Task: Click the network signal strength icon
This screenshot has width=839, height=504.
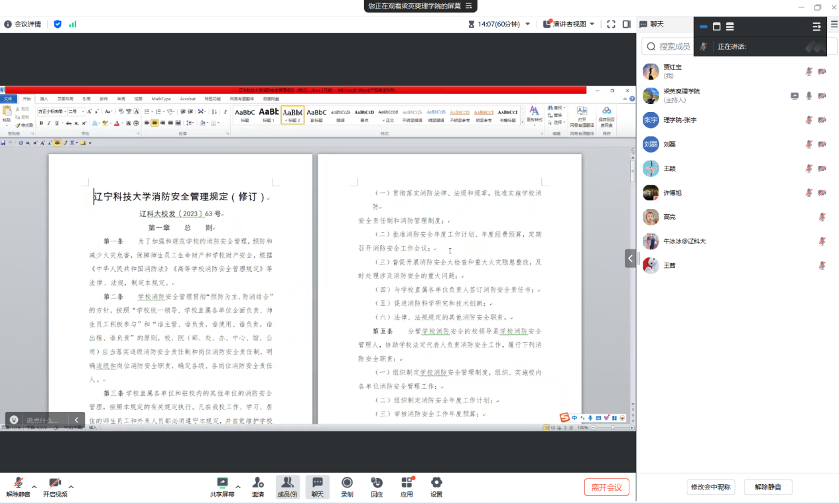Action: tap(72, 24)
